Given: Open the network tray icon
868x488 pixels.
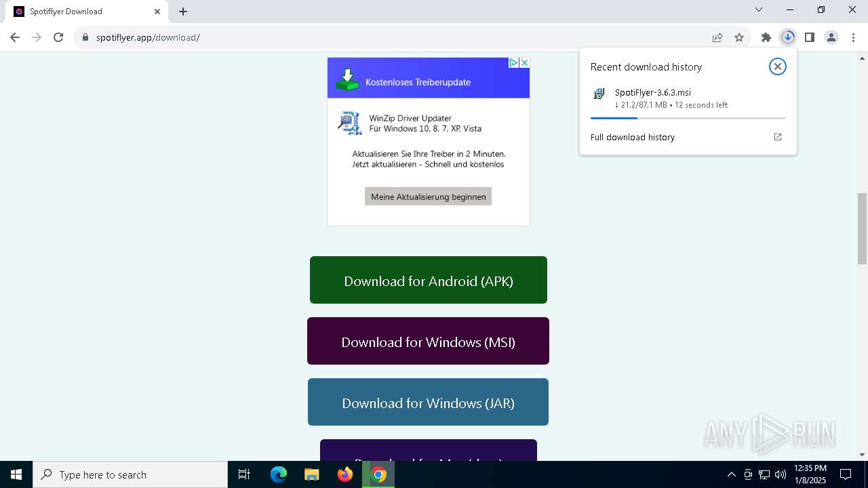Looking at the screenshot, I should tap(764, 474).
